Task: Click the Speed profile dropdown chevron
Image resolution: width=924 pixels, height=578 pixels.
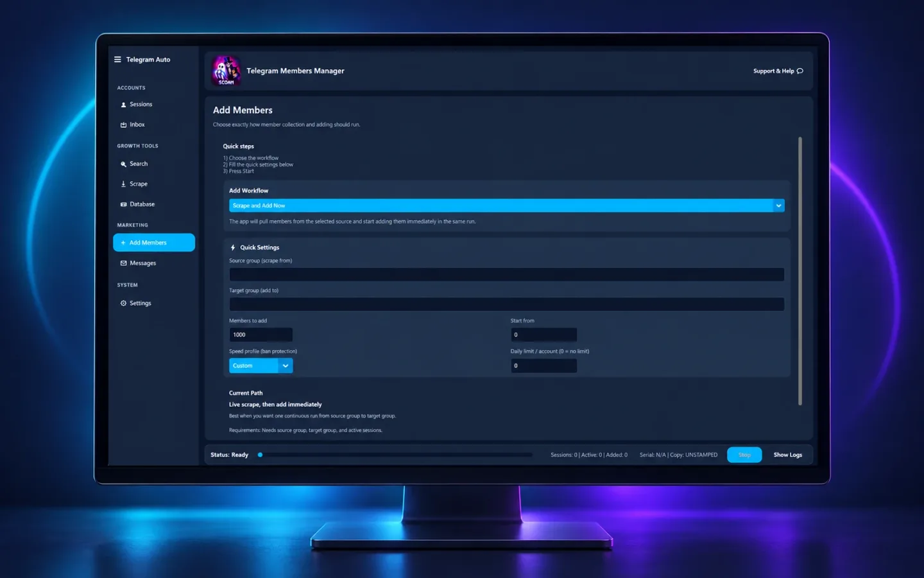Action: tap(286, 365)
